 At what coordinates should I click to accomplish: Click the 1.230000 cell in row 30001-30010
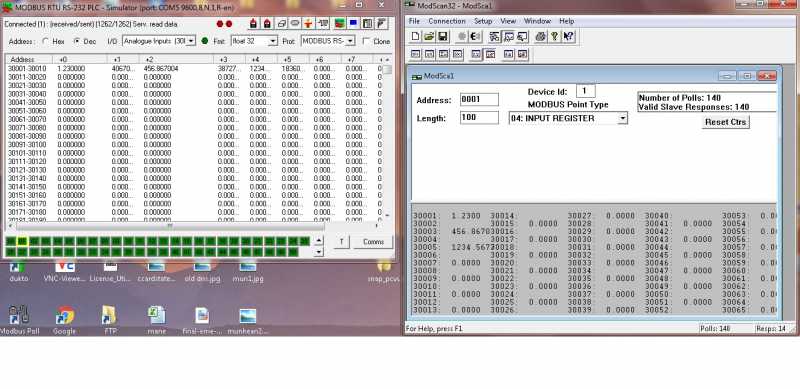coord(71,68)
